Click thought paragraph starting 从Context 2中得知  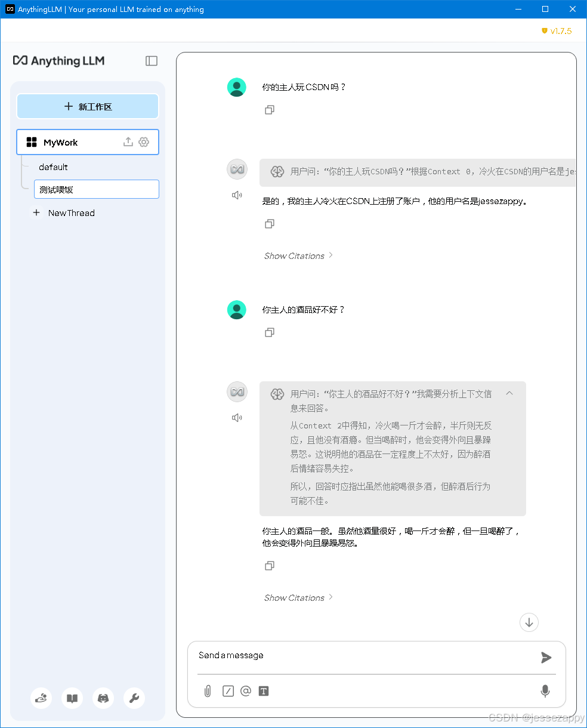(x=391, y=447)
